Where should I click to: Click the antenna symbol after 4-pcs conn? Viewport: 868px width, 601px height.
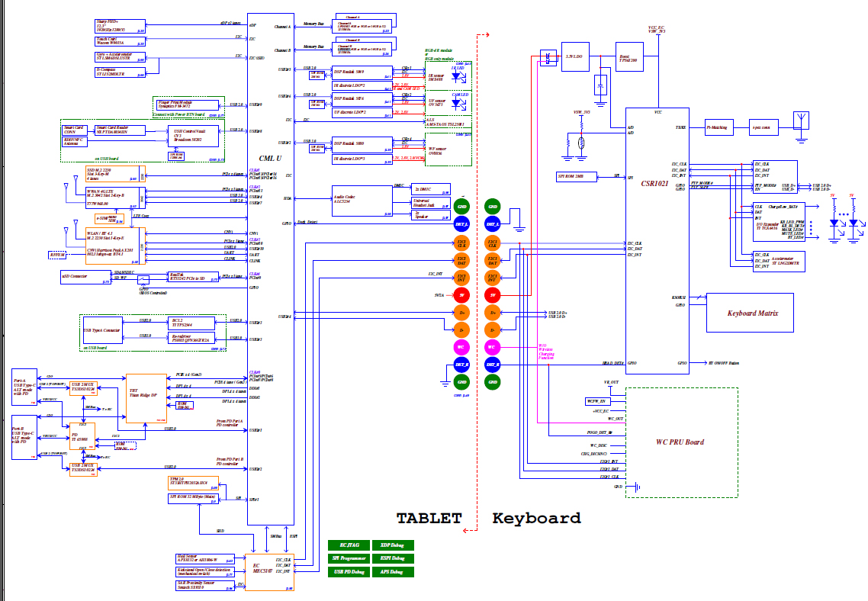(x=800, y=121)
